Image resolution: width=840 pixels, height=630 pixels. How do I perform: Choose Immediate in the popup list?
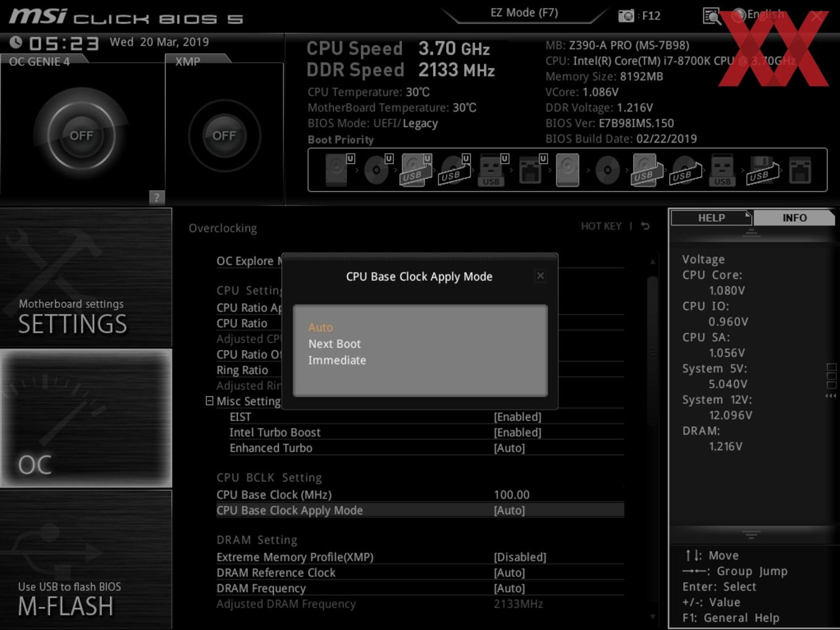coord(337,360)
